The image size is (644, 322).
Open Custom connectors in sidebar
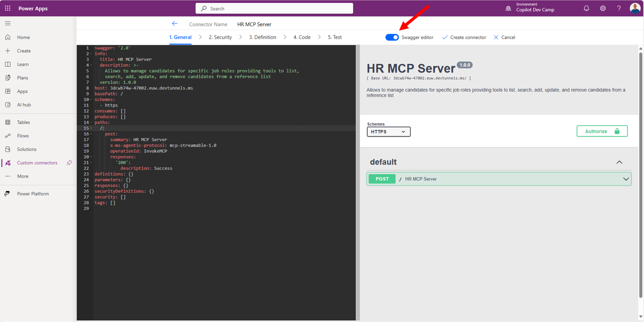pos(37,163)
